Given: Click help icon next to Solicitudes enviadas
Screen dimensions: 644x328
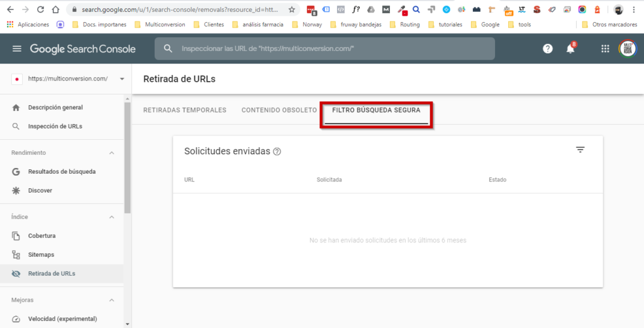Looking at the screenshot, I should coord(277,152).
